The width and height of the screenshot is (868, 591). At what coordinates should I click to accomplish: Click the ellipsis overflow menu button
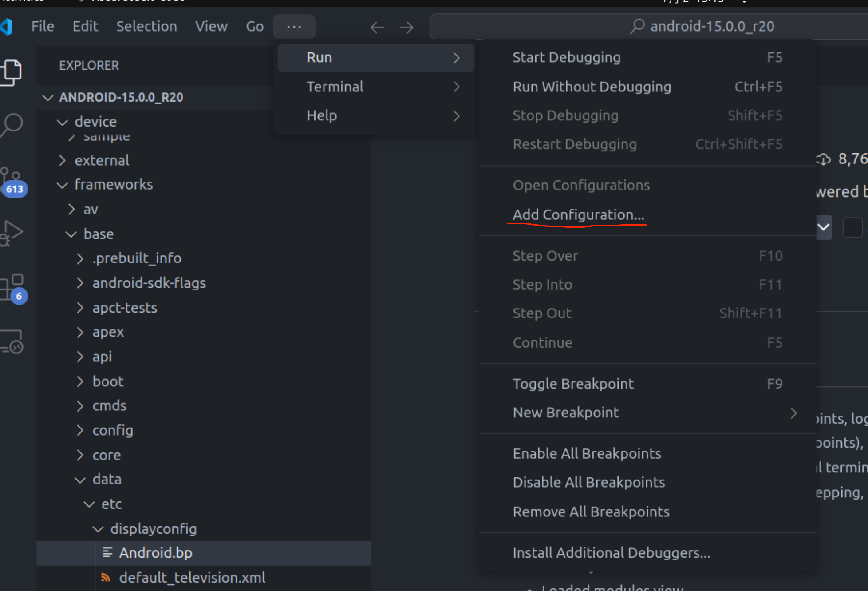point(294,27)
